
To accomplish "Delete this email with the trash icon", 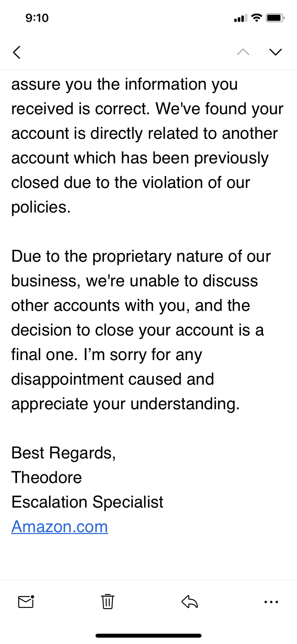I will click(107, 602).
